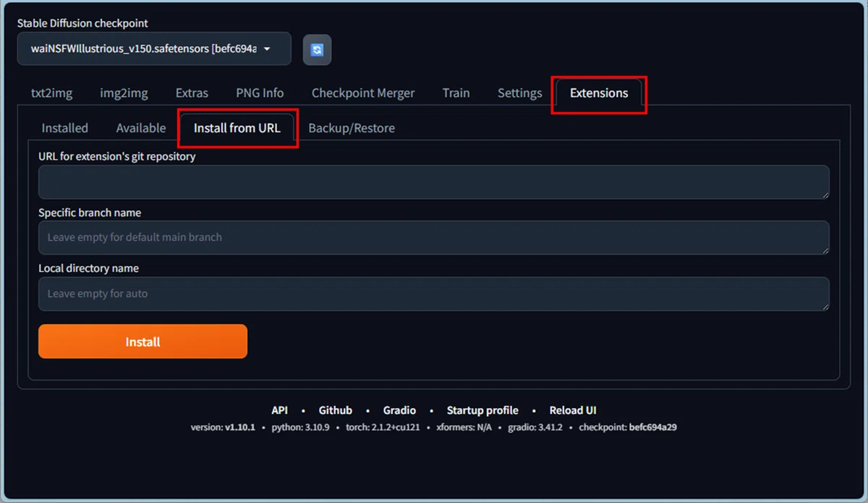Click the xformers: N/A footer text
The height and width of the screenshot is (503, 868).
464,428
